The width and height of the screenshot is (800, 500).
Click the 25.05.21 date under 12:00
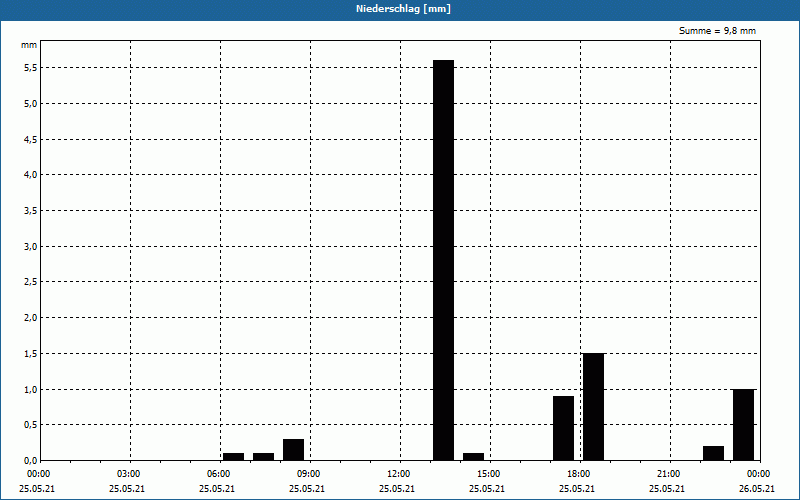[397, 489]
